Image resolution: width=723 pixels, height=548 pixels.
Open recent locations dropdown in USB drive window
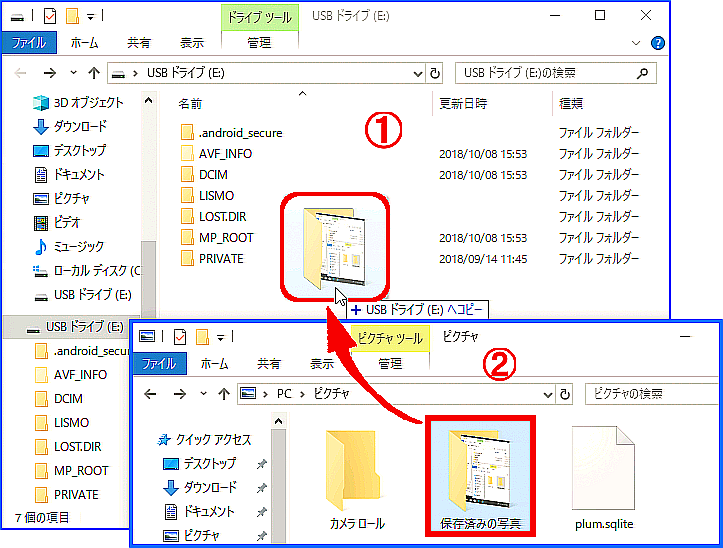tap(73, 73)
